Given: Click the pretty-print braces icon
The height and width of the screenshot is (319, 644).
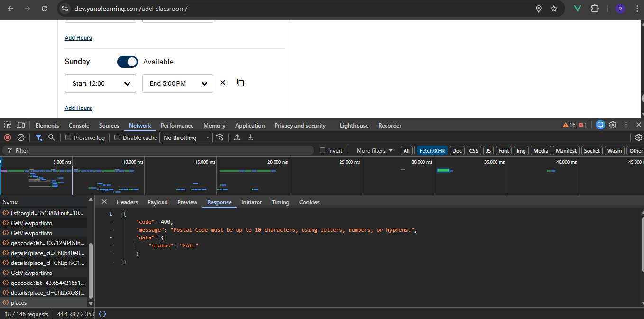Looking at the screenshot, I should (102, 314).
